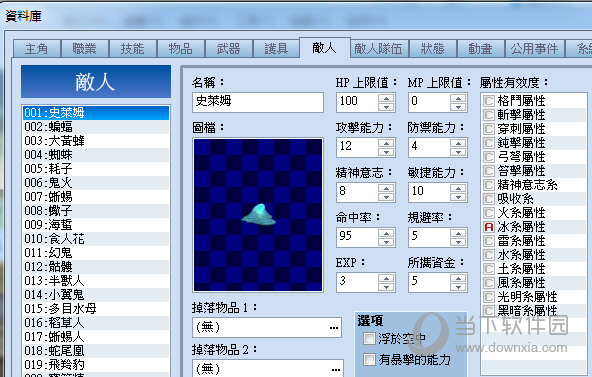This screenshot has height=377, width=592.
Task: Open the 公用事件 tab
Action: click(x=535, y=49)
